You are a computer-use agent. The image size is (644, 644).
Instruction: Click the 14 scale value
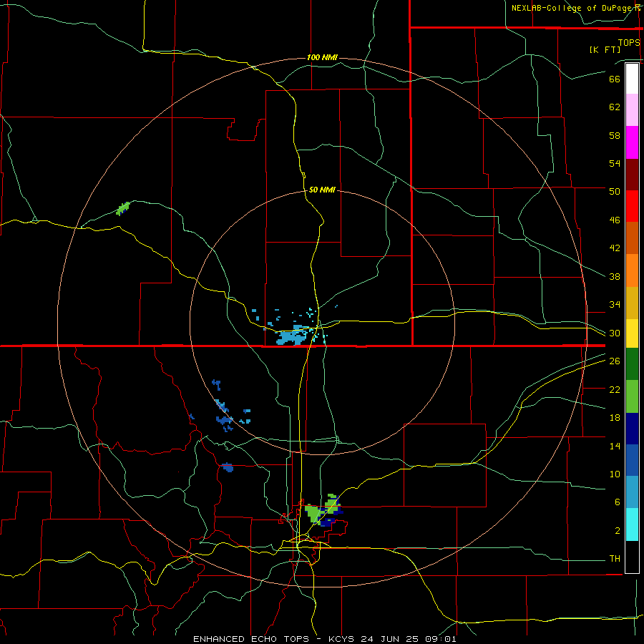615,446
